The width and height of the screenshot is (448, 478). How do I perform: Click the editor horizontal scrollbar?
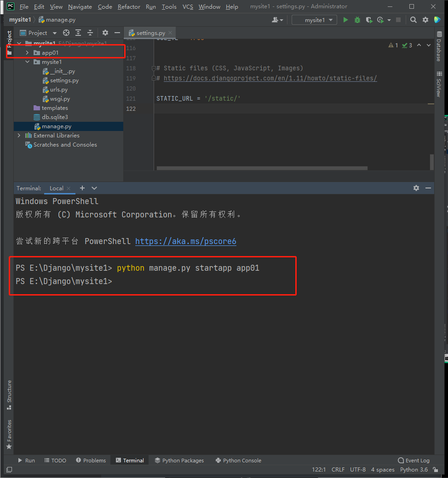[x=262, y=168]
